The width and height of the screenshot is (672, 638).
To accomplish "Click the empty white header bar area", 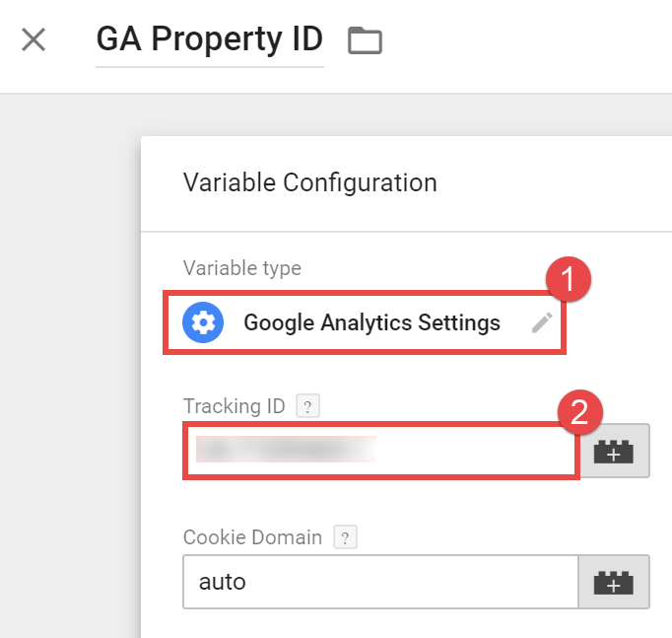I will 532,44.
